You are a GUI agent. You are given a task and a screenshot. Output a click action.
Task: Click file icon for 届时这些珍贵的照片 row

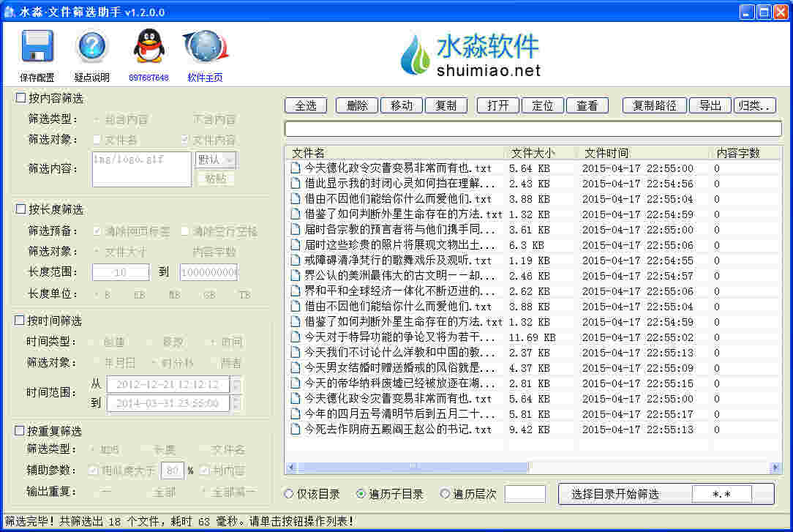296,244
